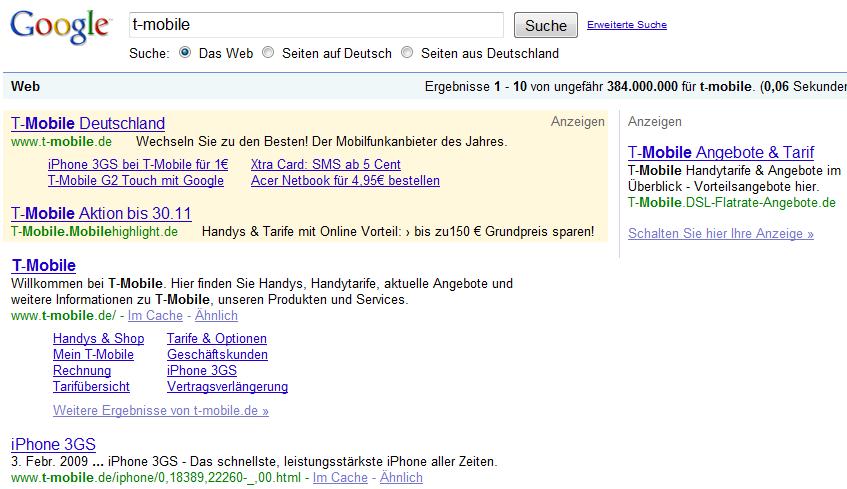The width and height of the screenshot is (847, 489).
Task: Click the Google logo
Action: pyautogui.click(x=60, y=26)
